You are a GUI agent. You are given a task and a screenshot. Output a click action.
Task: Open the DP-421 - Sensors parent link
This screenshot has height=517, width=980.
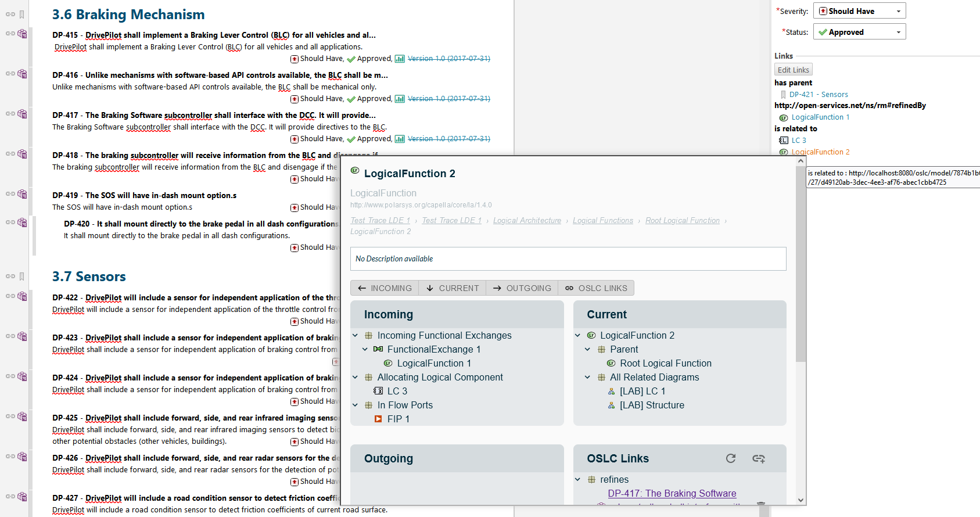pos(819,94)
